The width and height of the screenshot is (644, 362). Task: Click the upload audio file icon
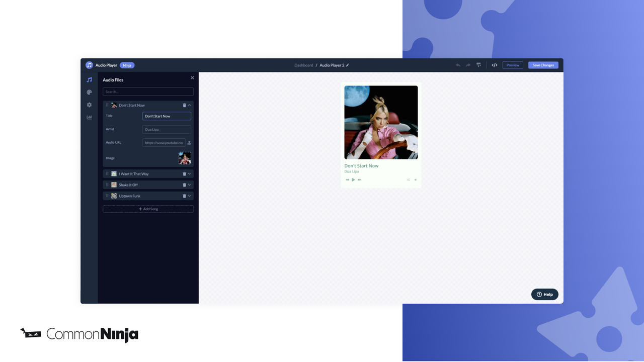tap(189, 143)
